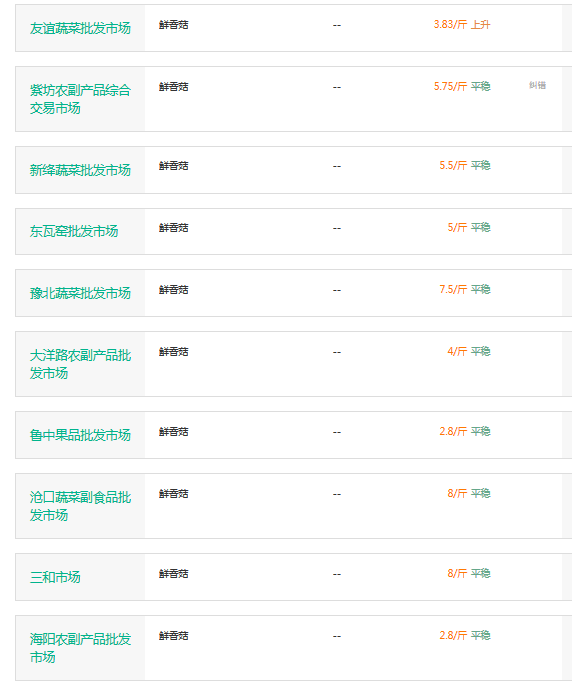Open 海阳农副产品批发市场 link
572x686 pixels.
click(80, 648)
